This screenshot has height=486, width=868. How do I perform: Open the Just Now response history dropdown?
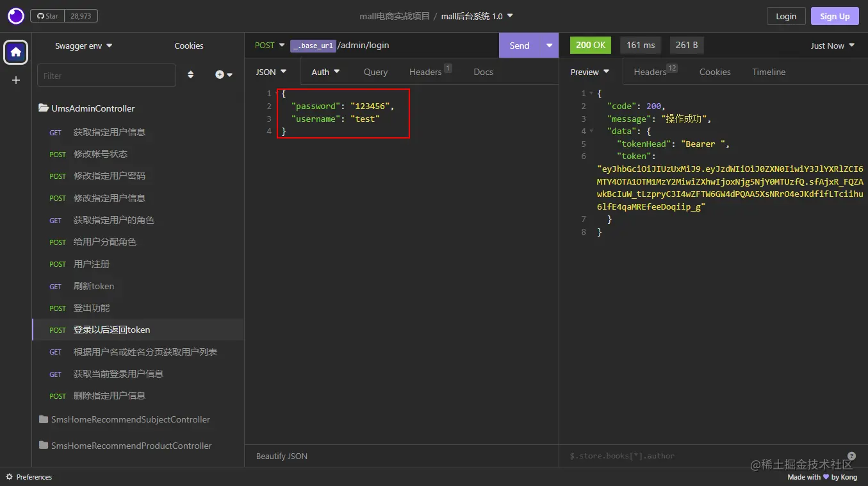pos(833,46)
